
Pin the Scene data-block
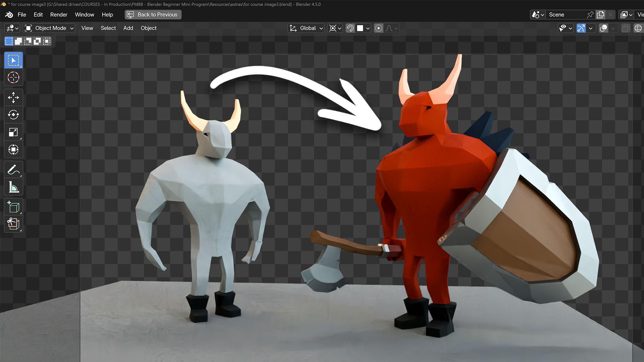(x=590, y=14)
